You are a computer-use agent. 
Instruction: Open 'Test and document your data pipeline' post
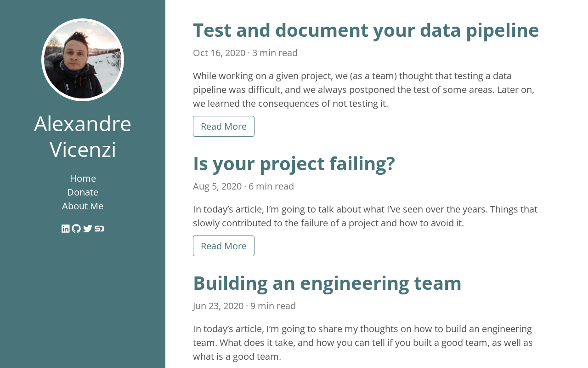(366, 30)
